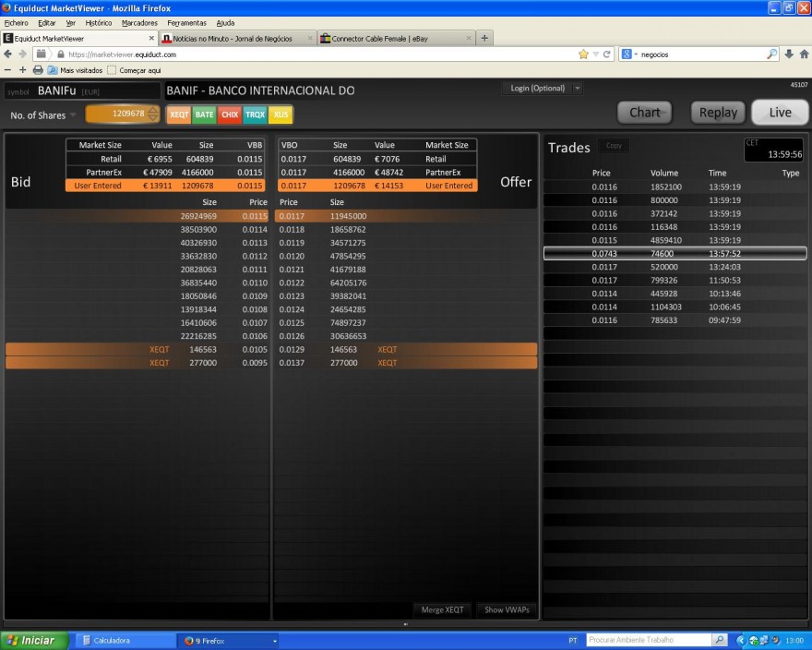The height and width of the screenshot is (650, 812).
Task: Adjust the share quantity stepper arrows
Action: point(153,114)
